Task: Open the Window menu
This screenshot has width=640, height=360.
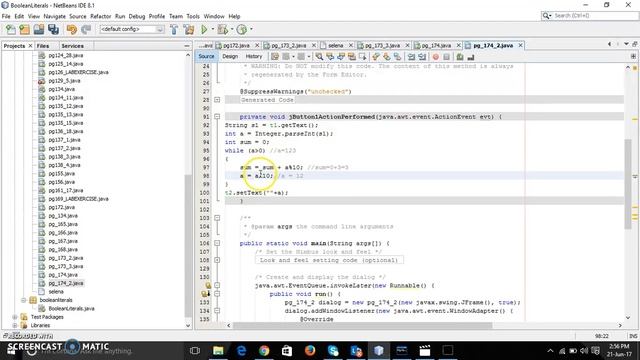Action: point(214,16)
